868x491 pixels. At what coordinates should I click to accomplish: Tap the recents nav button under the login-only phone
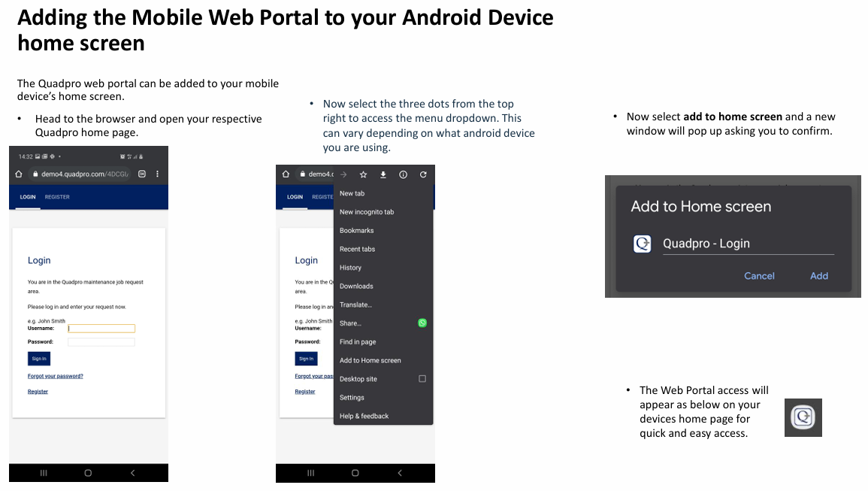click(44, 473)
